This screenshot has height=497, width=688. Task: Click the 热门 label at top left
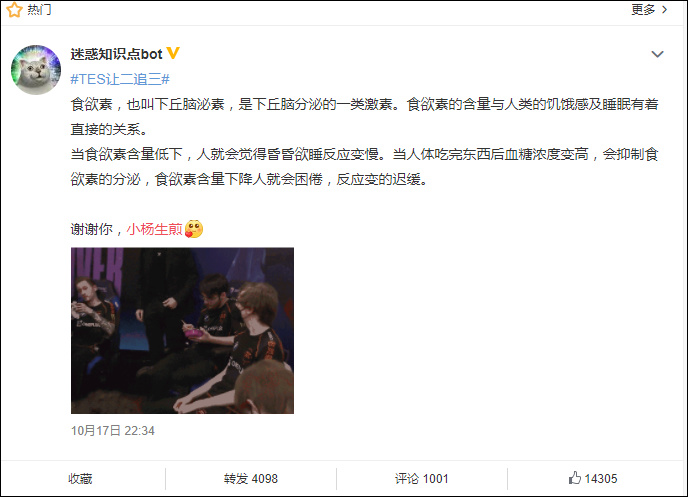click(39, 9)
